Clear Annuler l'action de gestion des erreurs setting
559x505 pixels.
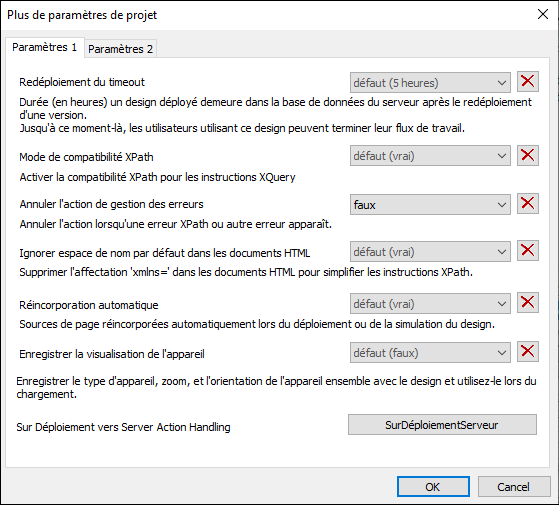pyautogui.click(x=528, y=204)
